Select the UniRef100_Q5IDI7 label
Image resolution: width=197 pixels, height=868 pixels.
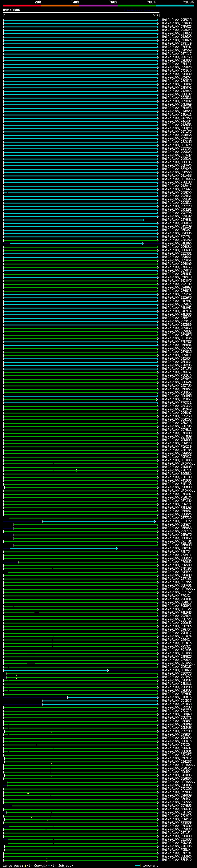coord(177,701)
